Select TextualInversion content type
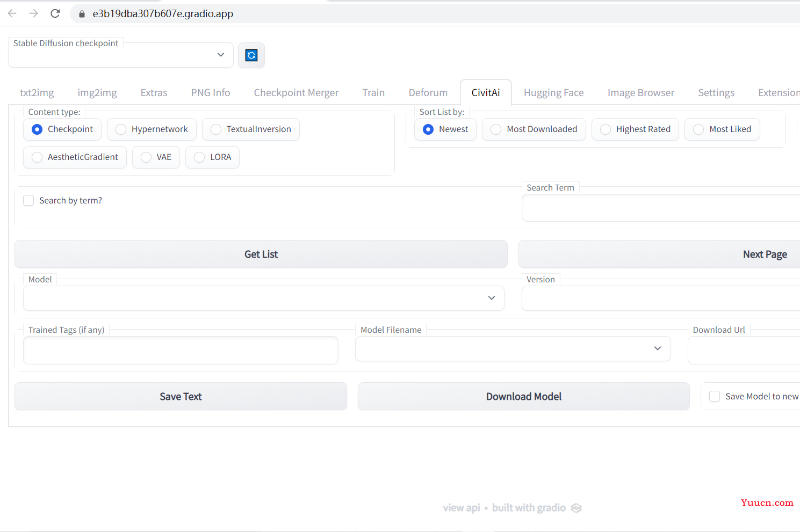 (x=250, y=129)
